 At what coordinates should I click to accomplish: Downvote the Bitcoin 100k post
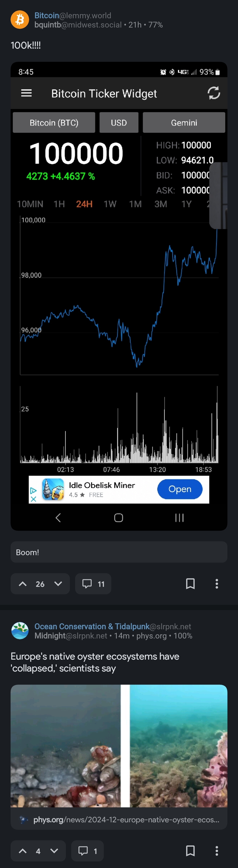58,584
